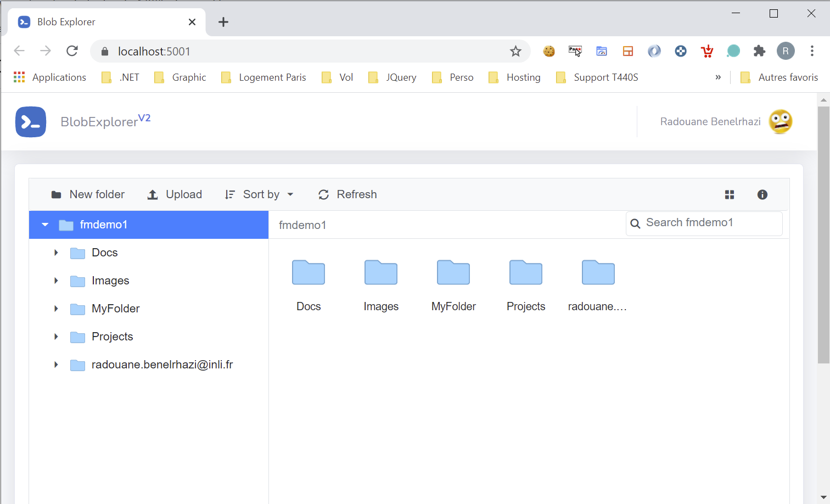Click the Radouane Benelrhazi profile link
This screenshot has height=504, width=830.
pyautogui.click(x=710, y=121)
